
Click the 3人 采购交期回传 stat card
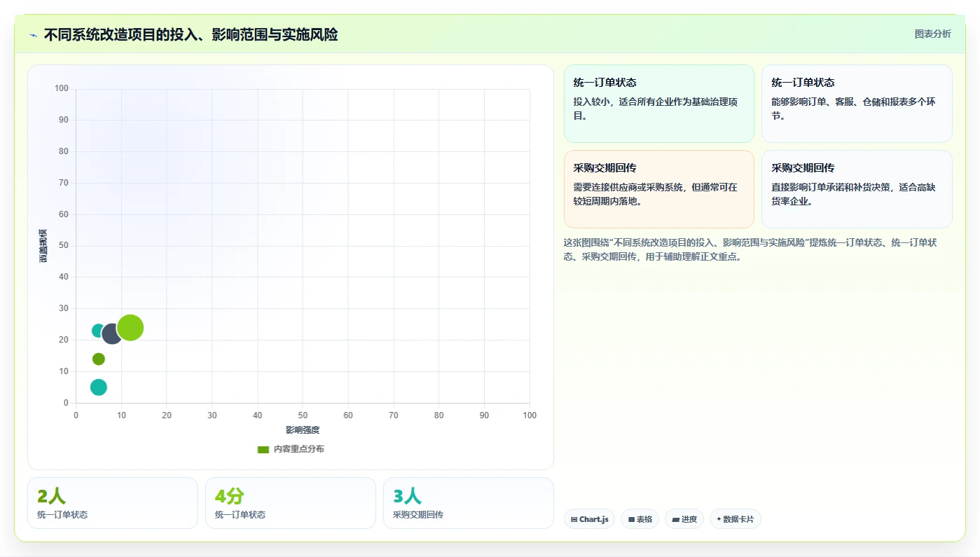(469, 503)
